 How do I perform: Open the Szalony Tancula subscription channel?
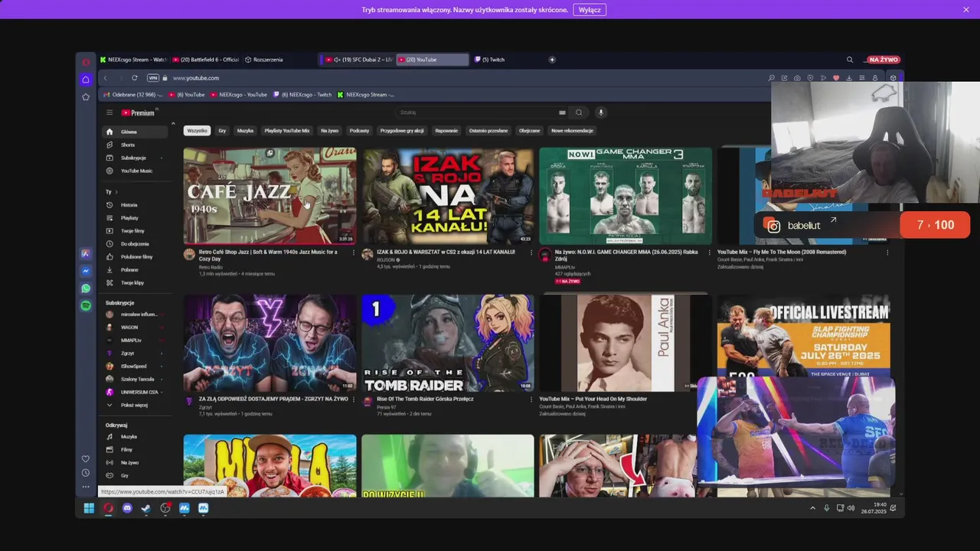[136, 379]
